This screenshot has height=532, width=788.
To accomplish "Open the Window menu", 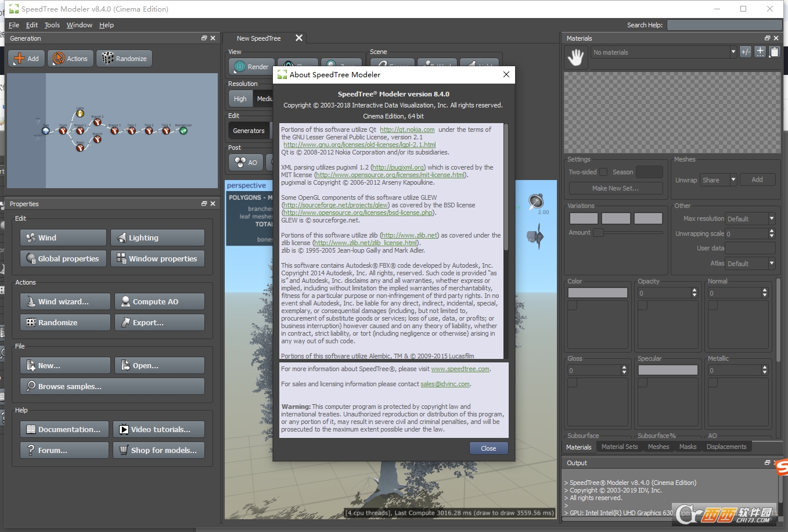I will 80,25.
